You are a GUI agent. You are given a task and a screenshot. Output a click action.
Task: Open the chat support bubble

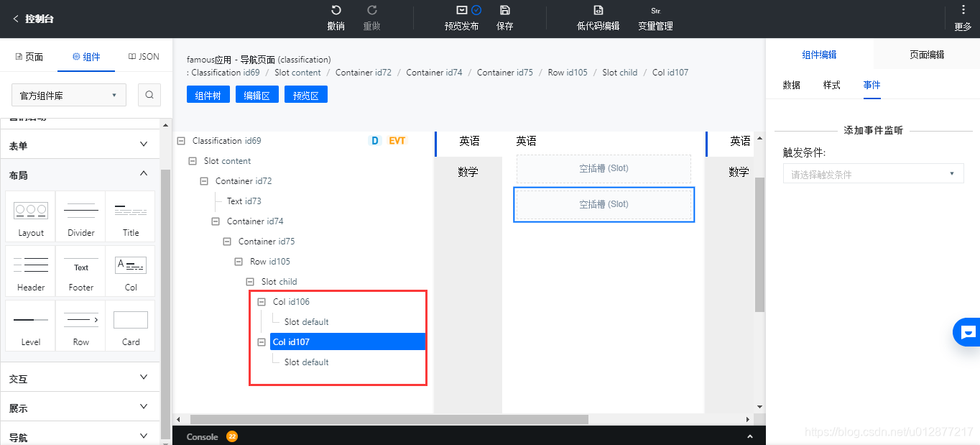tap(967, 332)
